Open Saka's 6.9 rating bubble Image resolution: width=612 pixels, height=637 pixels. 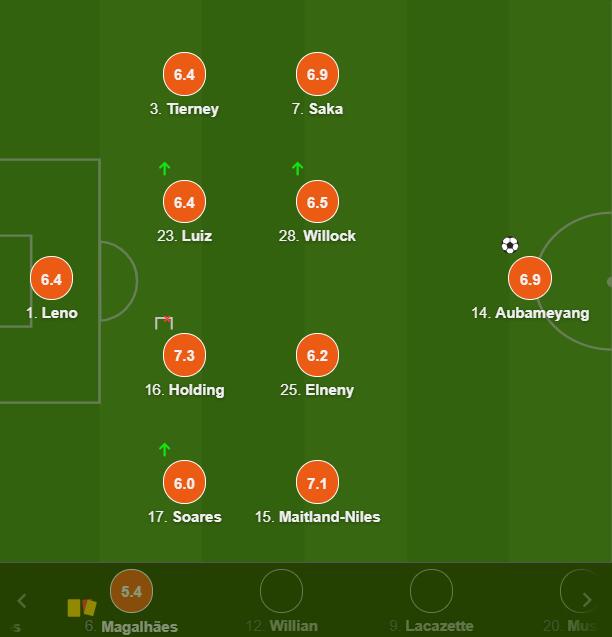click(317, 74)
